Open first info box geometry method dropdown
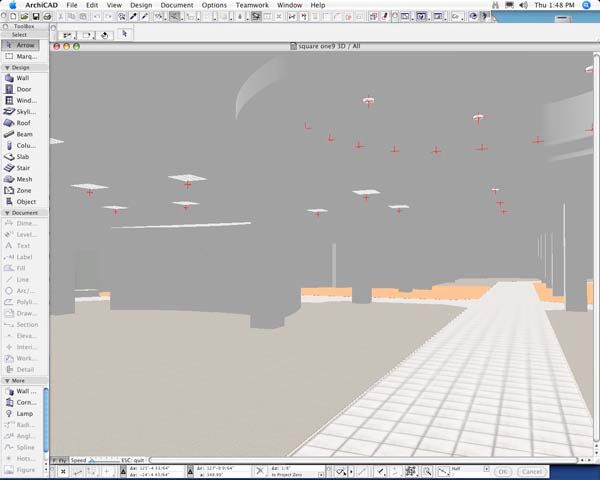Screen dimensions: 600x480 tap(69, 36)
